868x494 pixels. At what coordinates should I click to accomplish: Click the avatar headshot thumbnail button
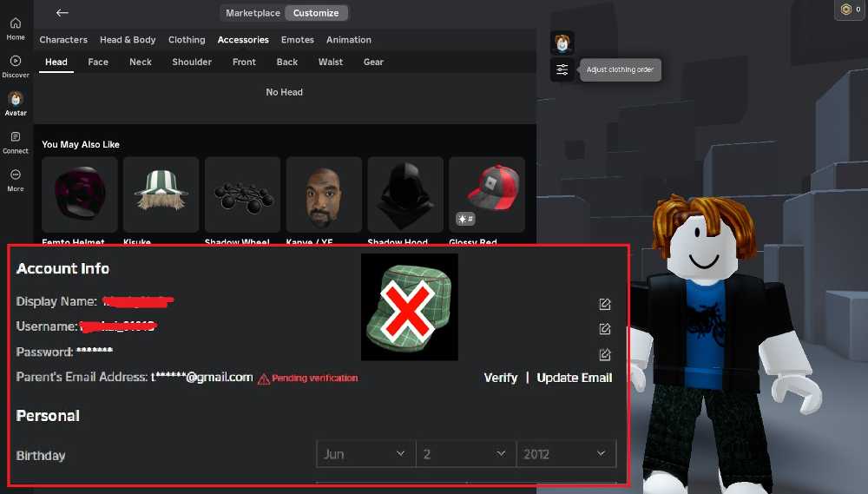(562, 43)
